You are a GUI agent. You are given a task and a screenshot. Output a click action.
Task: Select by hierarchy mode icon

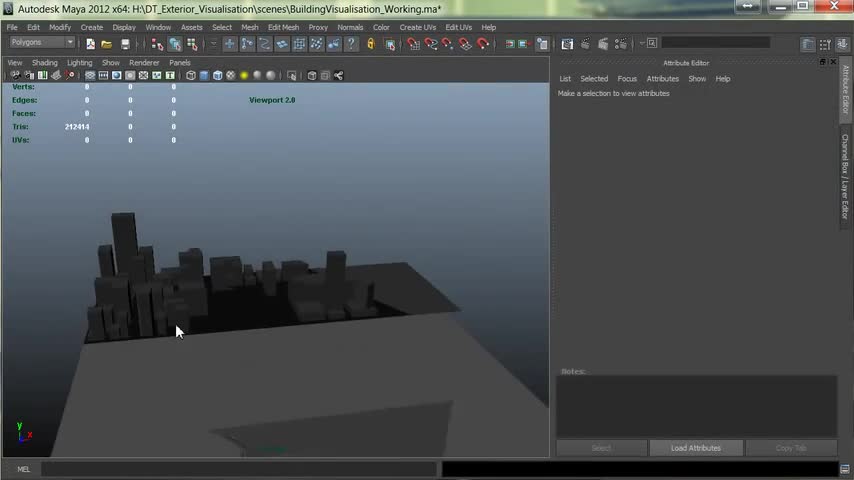click(x=157, y=44)
